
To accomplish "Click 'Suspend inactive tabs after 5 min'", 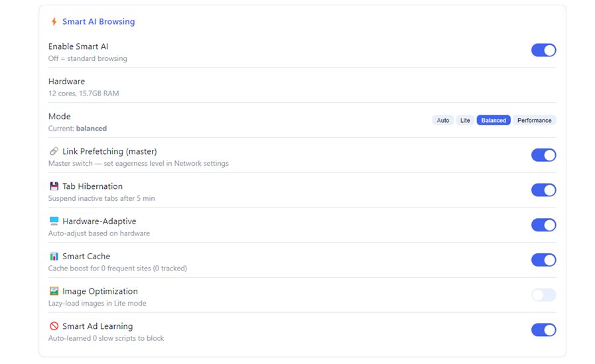I will (101, 198).
